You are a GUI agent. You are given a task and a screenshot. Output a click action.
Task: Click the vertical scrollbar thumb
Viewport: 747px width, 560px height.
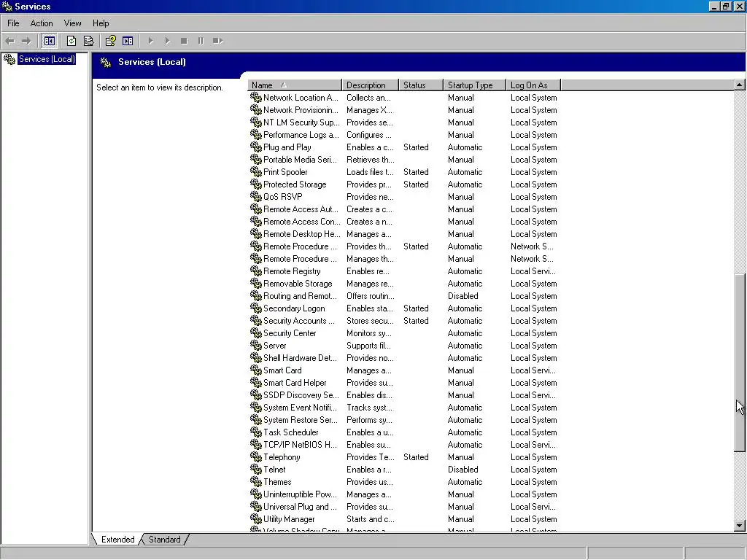740,363
